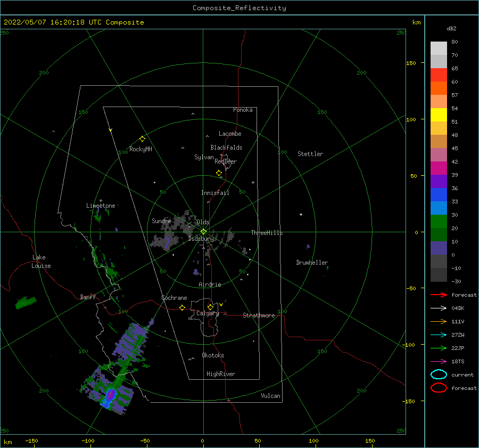
Task: Click the yellow diamond marker near RedDeer
Action: pos(219,173)
